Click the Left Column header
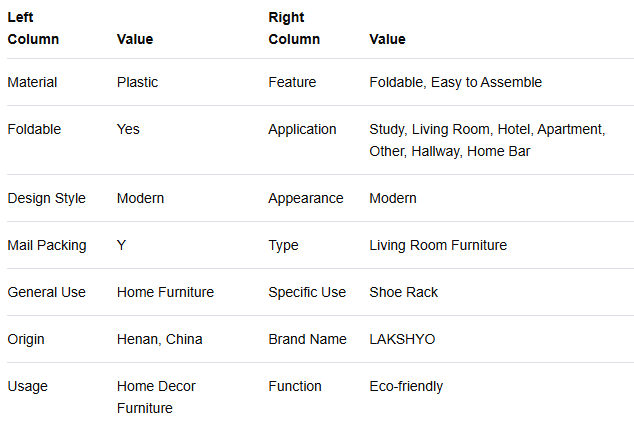Screen dimensions: 634x431 33,28
